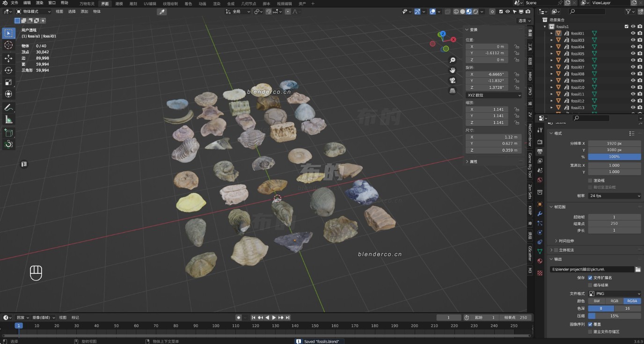Open the Render properties tab icon
Viewport: 644px width, 344px height.
(x=540, y=141)
